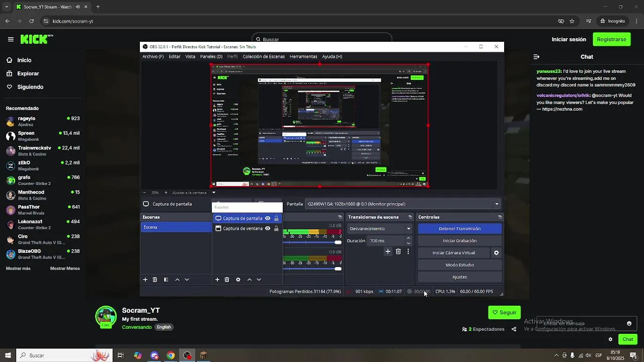Add a new source in Fuentes toolbar
Screen dimensions: 644x362
click(217, 280)
